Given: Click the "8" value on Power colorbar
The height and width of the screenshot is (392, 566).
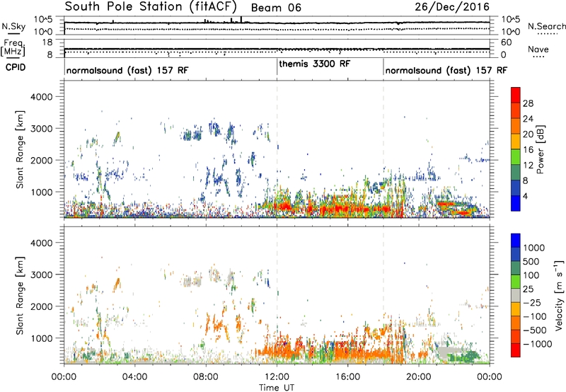Looking at the screenshot, I should coord(526,181).
